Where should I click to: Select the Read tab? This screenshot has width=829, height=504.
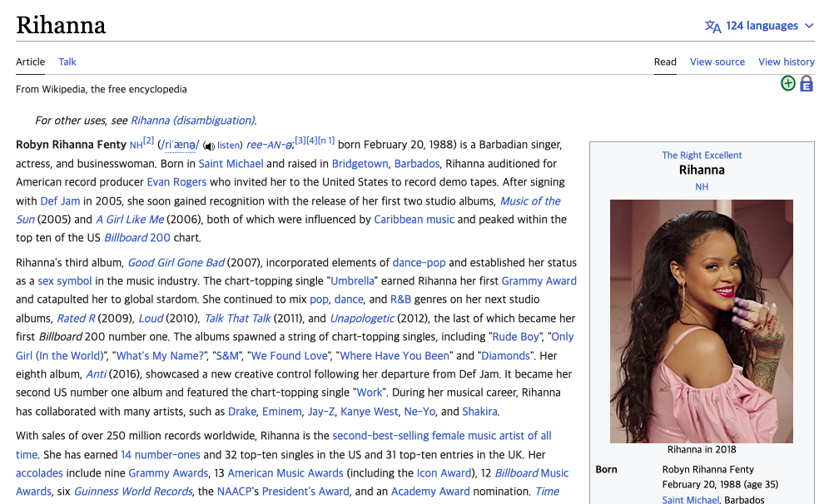665,62
